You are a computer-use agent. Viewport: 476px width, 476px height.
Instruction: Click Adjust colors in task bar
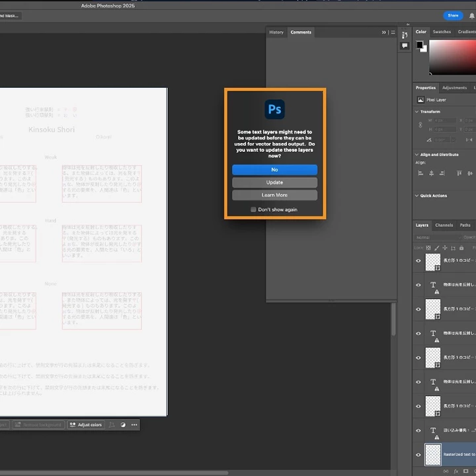[86, 424]
